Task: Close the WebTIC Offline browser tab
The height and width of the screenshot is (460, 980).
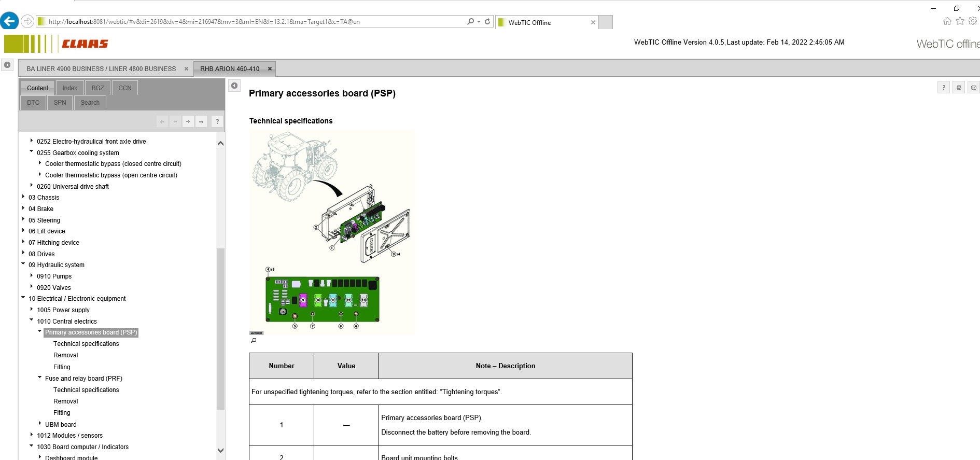Action: click(x=593, y=22)
